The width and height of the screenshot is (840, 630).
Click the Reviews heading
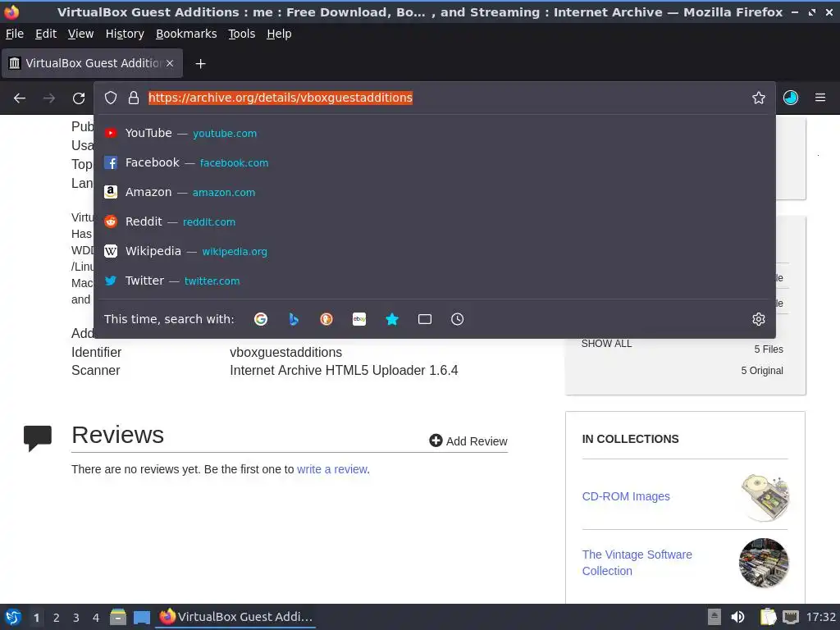point(118,435)
